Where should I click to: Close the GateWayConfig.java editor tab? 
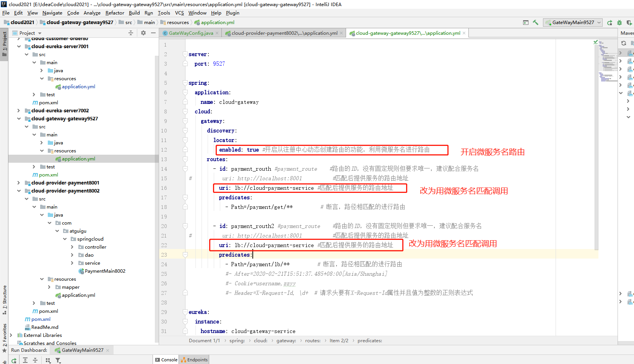[x=217, y=33]
